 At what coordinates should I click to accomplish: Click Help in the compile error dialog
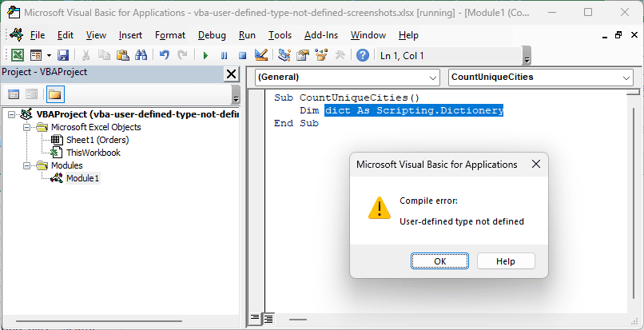pos(506,261)
